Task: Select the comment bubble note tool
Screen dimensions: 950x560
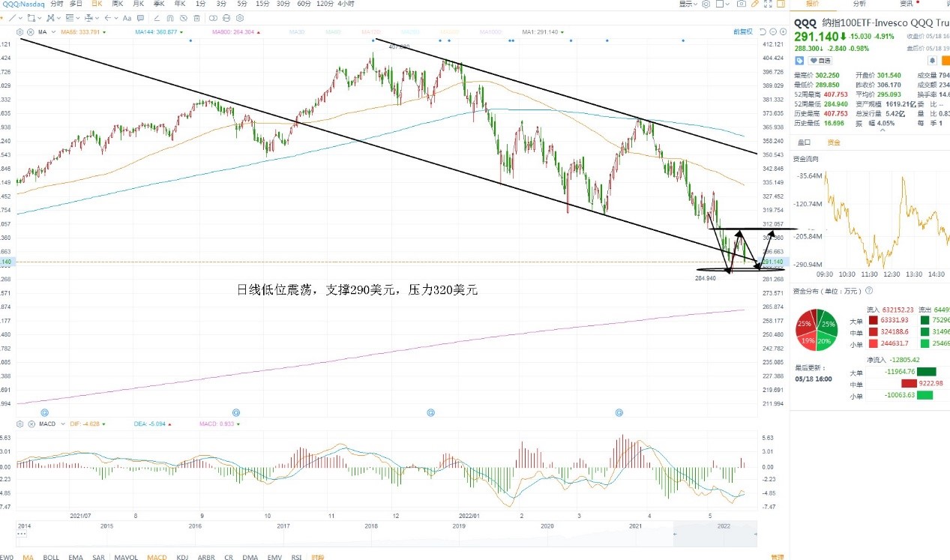Action: 141,18
